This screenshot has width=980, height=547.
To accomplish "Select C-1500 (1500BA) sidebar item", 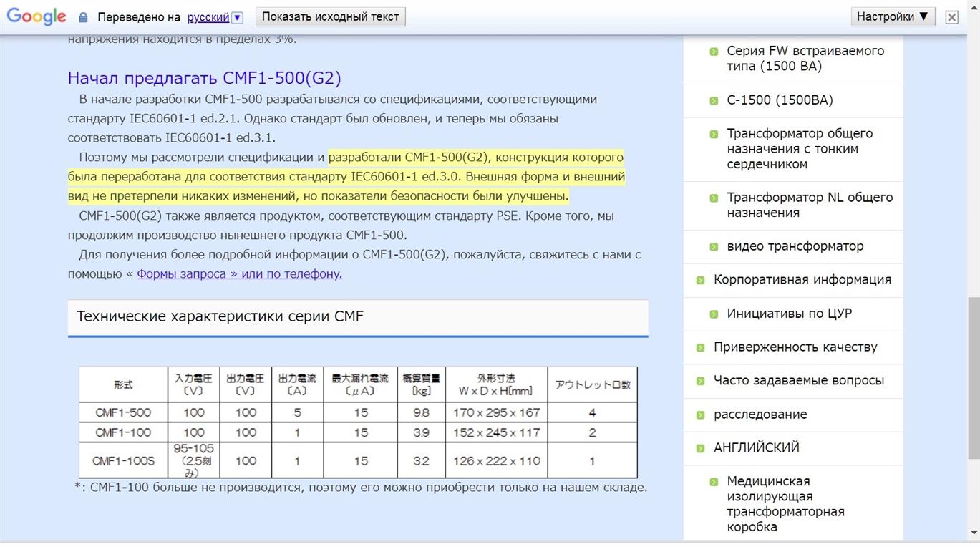I will (780, 100).
